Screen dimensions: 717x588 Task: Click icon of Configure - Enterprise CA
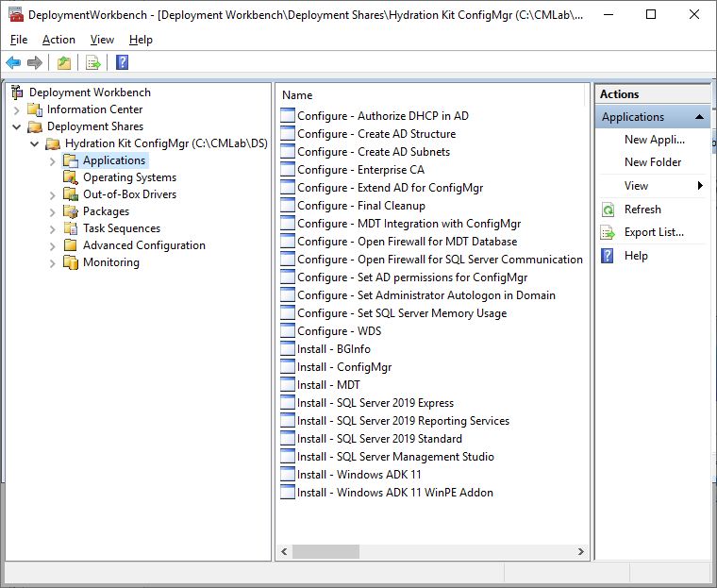coord(288,169)
